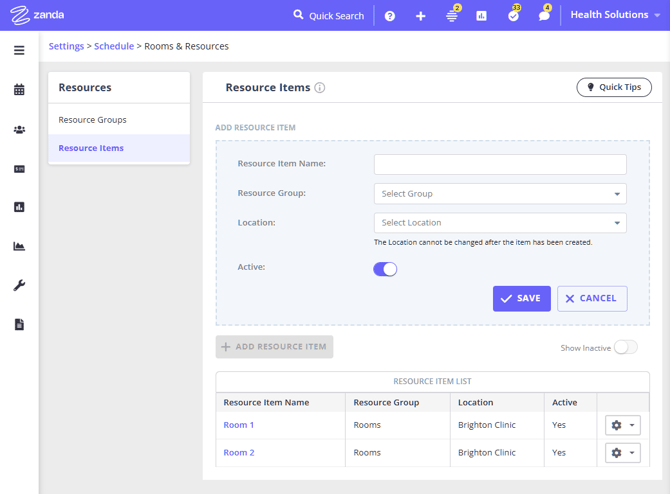The width and height of the screenshot is (670, 494).
Task: Open the hamburger menu icon
Action: click(19, 50)
